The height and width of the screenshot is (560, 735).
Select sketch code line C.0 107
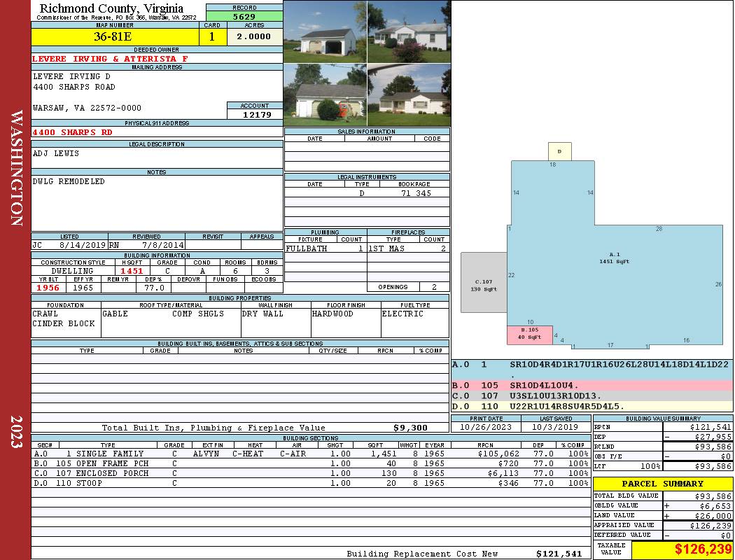(x=592, y=396)
